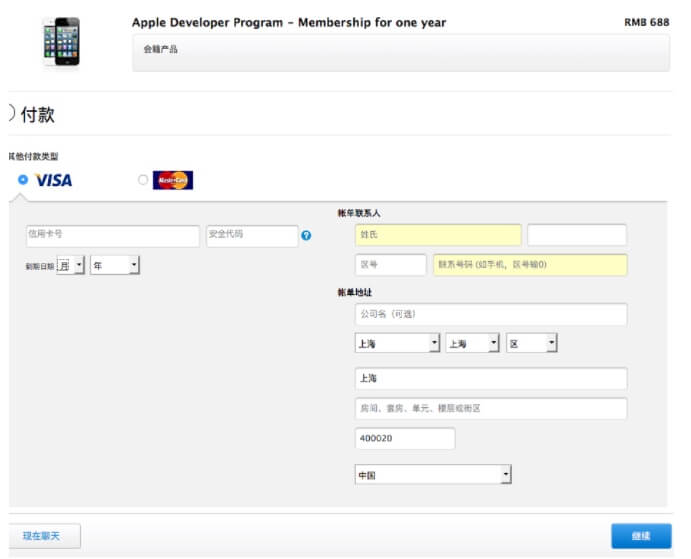Click the iPhone product thumbnail
Viewport: 691px width, 559px height.
[62, 41]
